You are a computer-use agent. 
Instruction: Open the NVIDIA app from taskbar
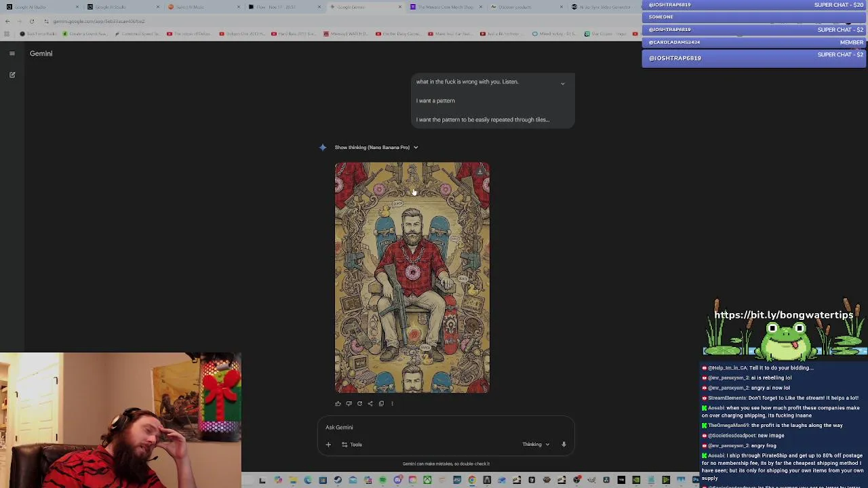(636, 481)
